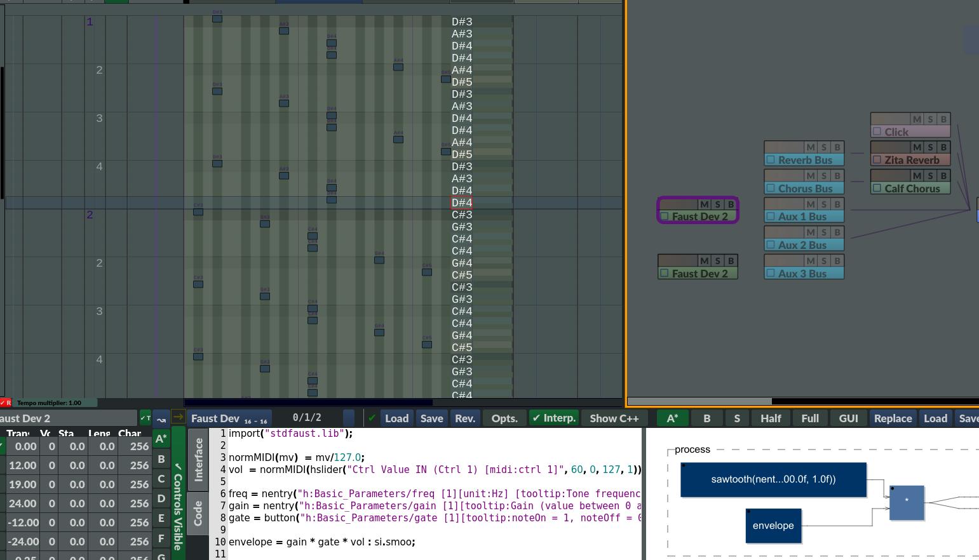The image size is (979, 560).
Task: Click the yellow arrow icon beside Faust Dev
Action: (x=178, y=418)
